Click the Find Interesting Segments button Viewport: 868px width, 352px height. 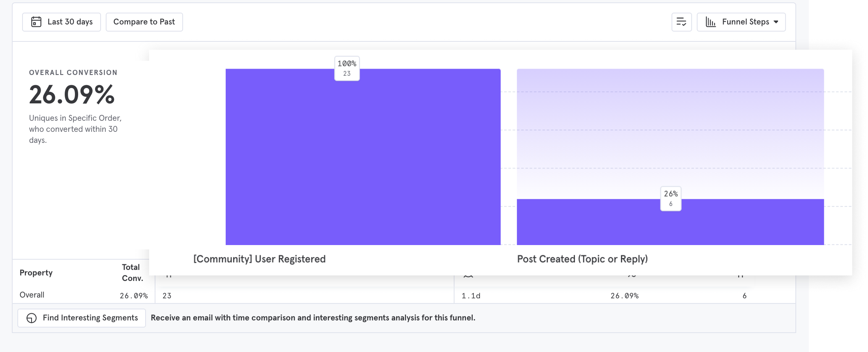pos(82,318)
